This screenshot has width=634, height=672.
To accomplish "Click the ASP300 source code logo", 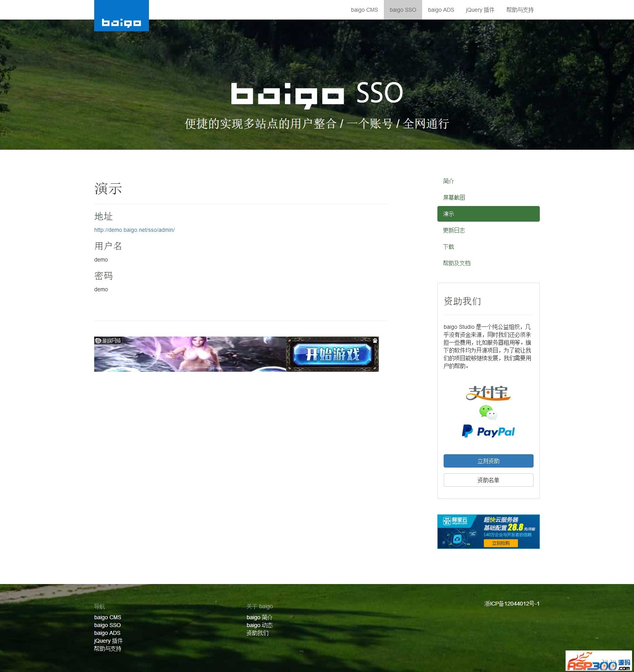I will 598,661.
